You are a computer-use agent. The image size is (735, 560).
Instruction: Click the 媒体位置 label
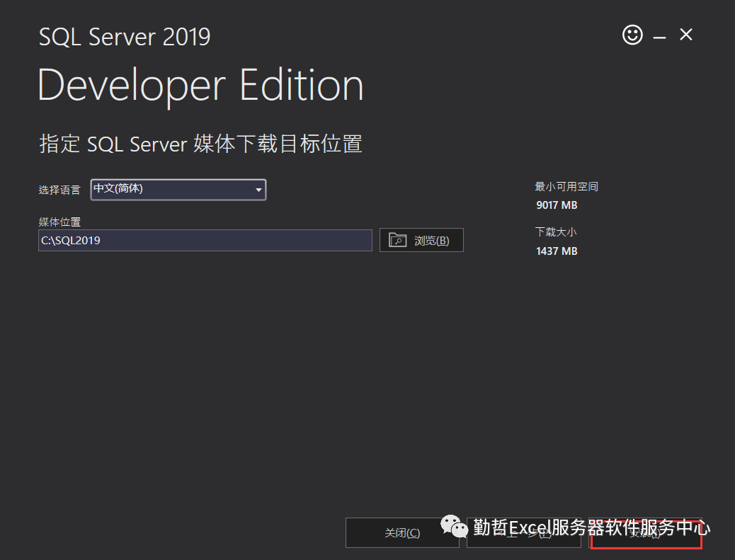pos(59,222)
